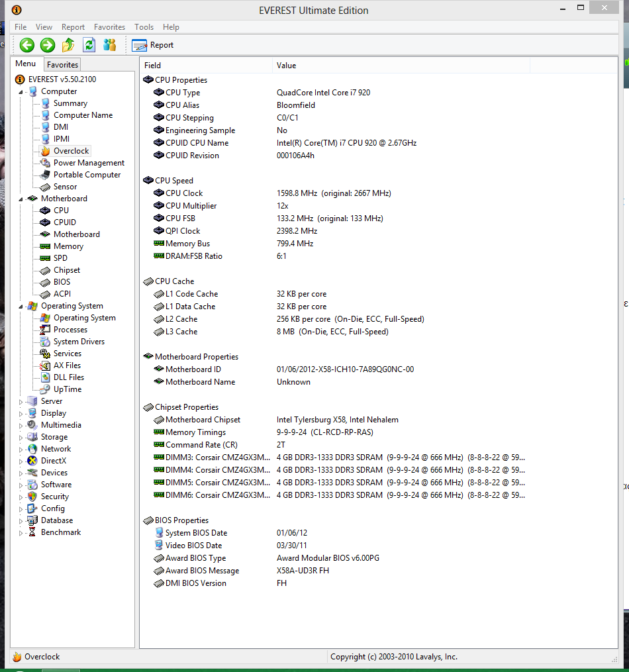Collapse the Operating System tree branch
The height and width of the screenshot is (672, 629).
pyautogui.click(x=21, y=307)
